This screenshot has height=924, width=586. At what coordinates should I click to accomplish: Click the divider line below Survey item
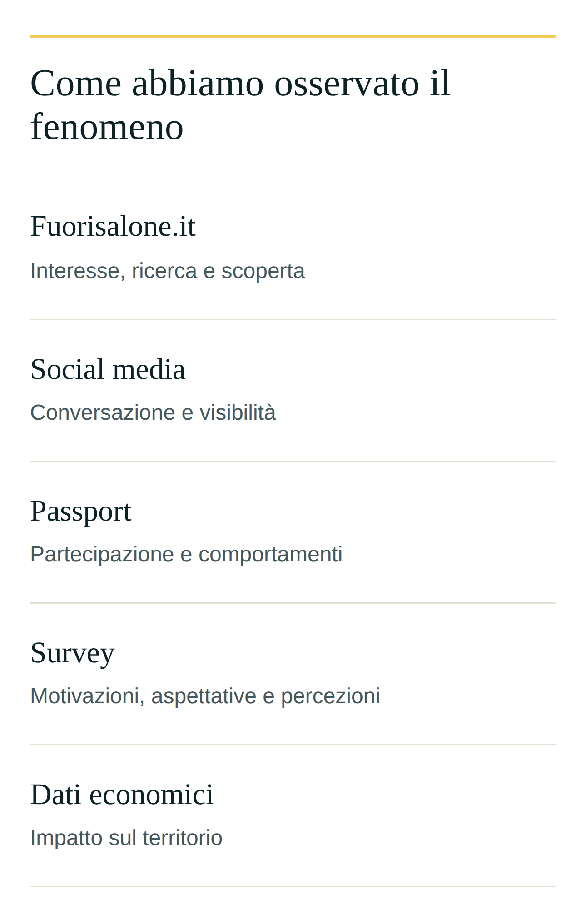(293, 745)
